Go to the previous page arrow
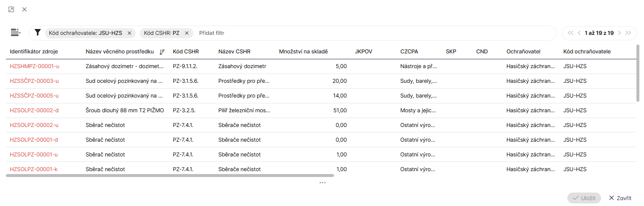 580,33
